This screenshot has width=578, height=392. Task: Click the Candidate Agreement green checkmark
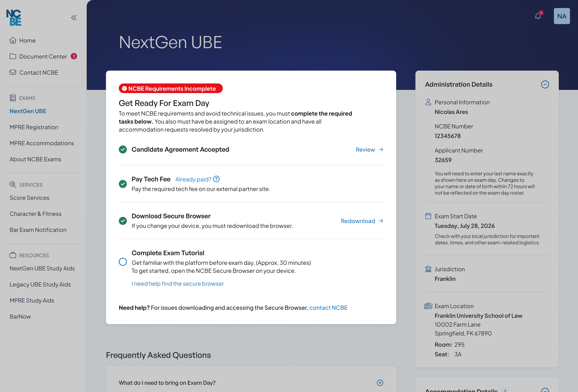[123, 150]
